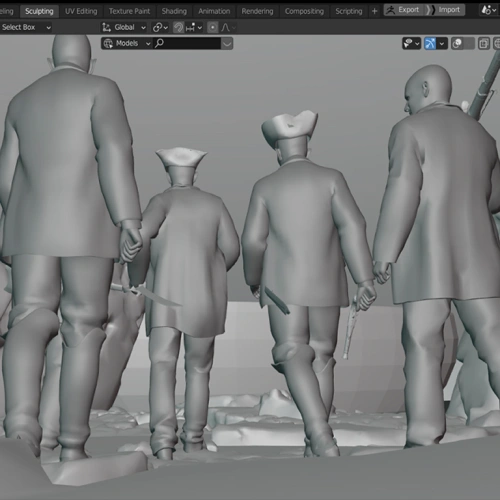The height and width of the screenshot is (500, 500).
Task: Open the pivot point dropdown
Action: click(x=160, y=27)
